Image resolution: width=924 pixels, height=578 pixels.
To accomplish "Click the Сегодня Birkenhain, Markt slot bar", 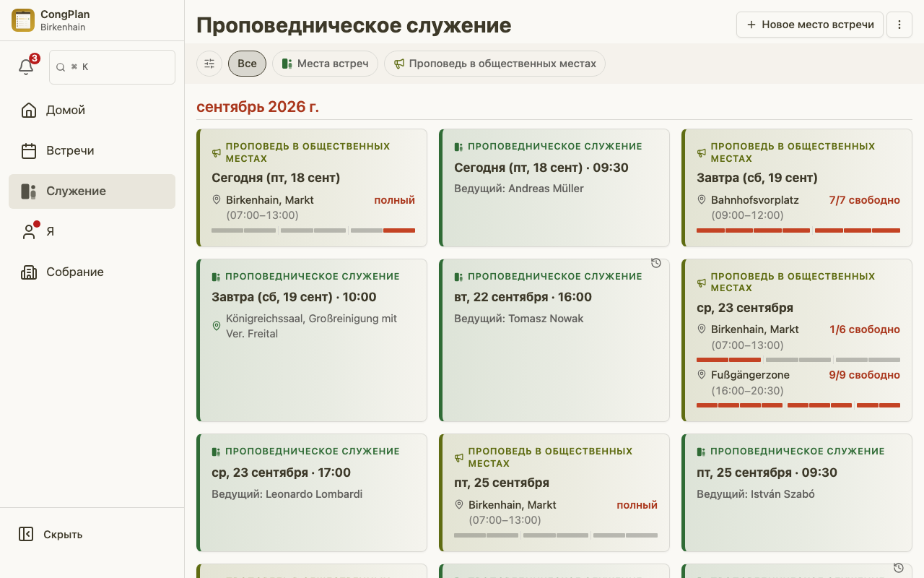I will [313, 230].
